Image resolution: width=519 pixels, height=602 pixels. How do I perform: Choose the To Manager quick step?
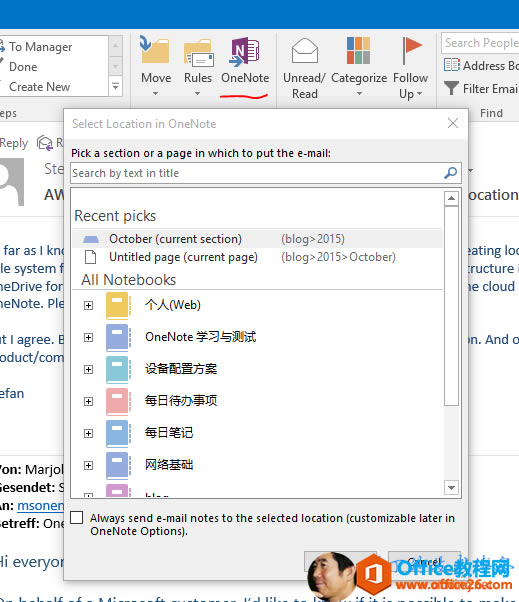[x=40, y=46]
